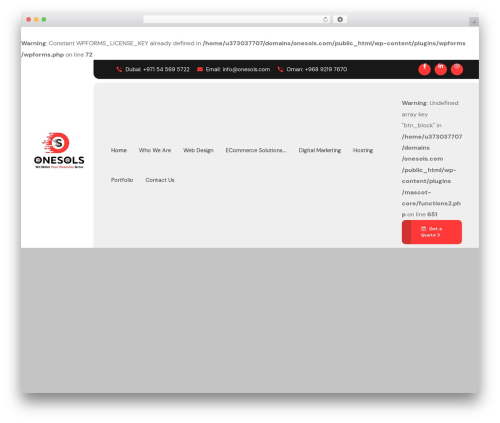This screenshot has width=500, height=423.
Task: Click the browser extension icon next to address bar
Action: [340, 19]
